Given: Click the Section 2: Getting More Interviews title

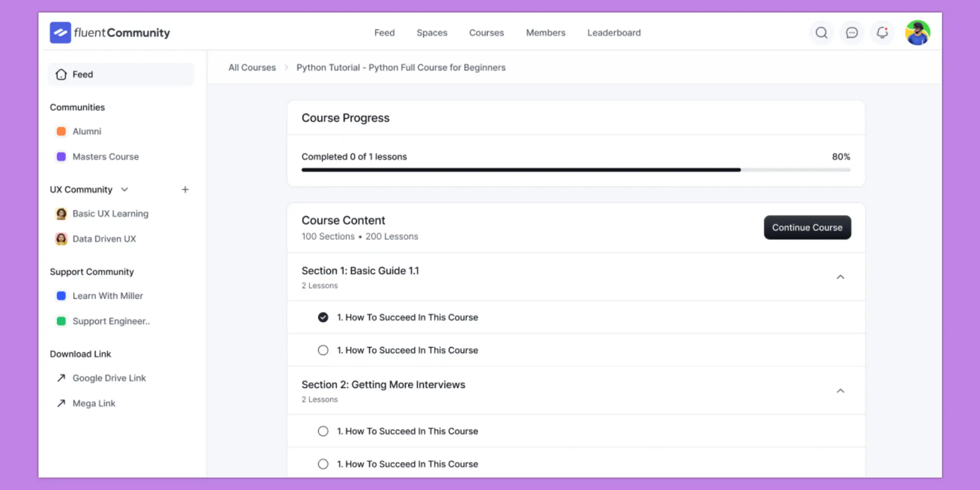Looking at the screenshot, I should (383, 385).
